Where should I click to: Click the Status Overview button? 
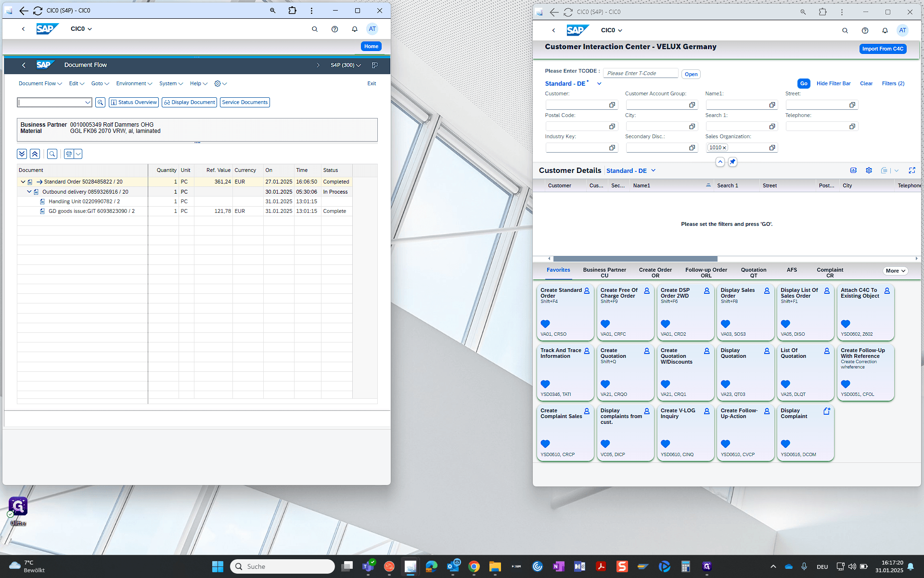point(134,103)
